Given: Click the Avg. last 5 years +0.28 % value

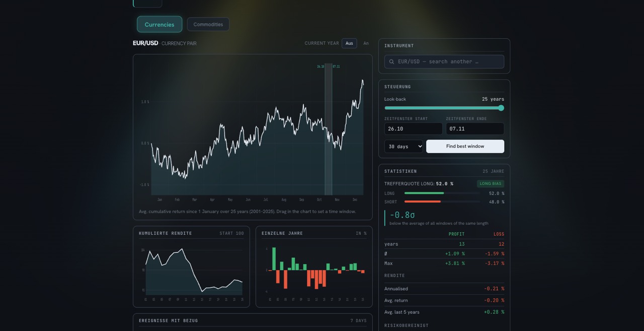Looking at the screenshot, I should pyautogui.click(x=494, y=312).
